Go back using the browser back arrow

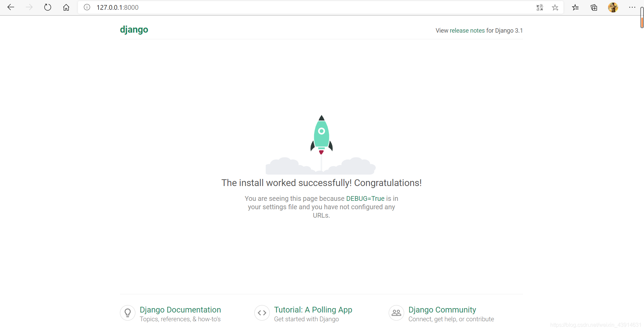click(11, 7)
